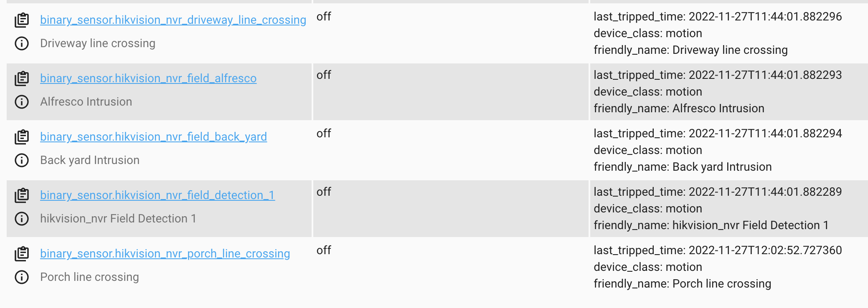Open info dialog for Porch line crossing
The image size is (868, 308).
(x=21, y=277)
